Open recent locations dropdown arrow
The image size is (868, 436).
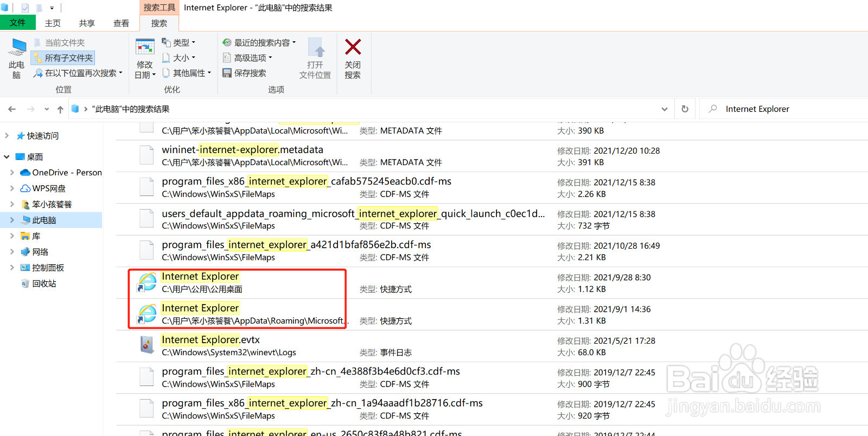[47, 109]
